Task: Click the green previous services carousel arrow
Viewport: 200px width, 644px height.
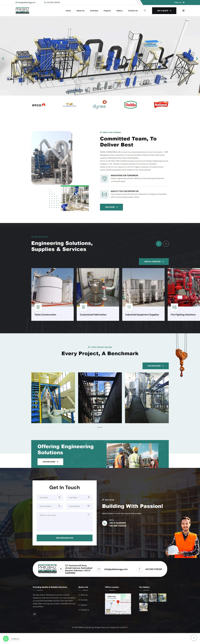Action: pyautogui.click(x=159, y=244)
